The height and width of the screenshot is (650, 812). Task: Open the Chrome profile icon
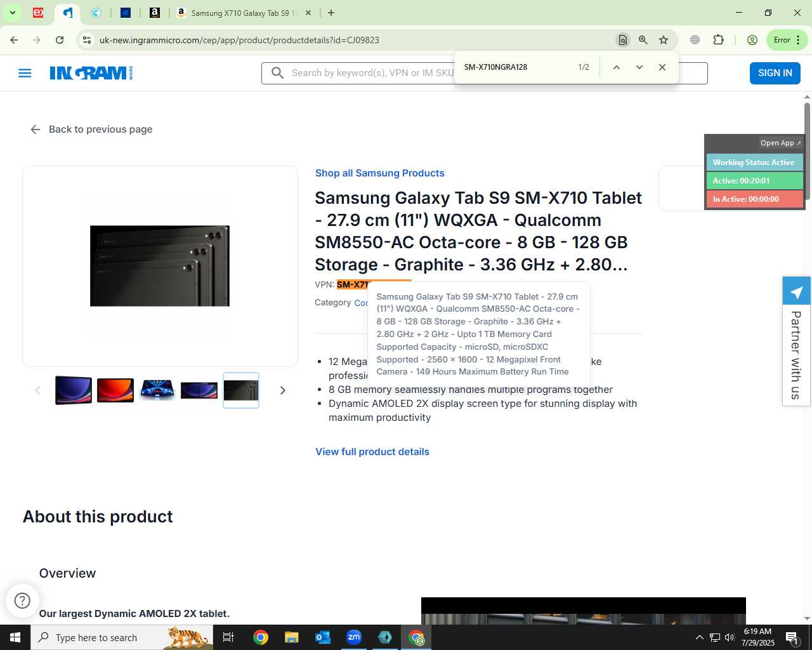(x=752, y=40)
